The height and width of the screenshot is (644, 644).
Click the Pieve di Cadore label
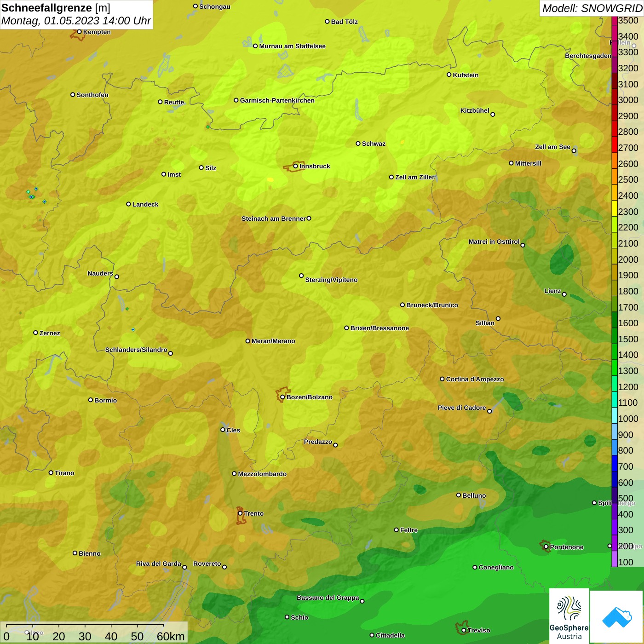(x=462, y=408)
